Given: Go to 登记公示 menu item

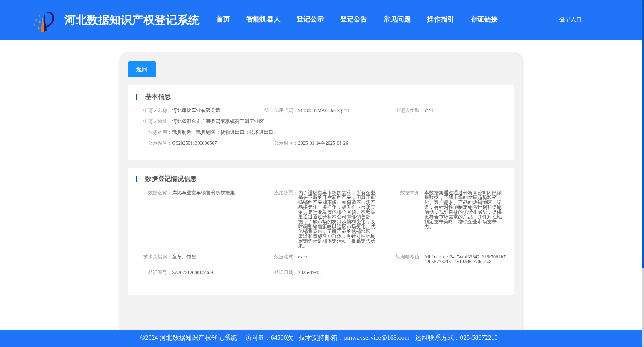Looking at the screenshot, I should pos(310,19).
